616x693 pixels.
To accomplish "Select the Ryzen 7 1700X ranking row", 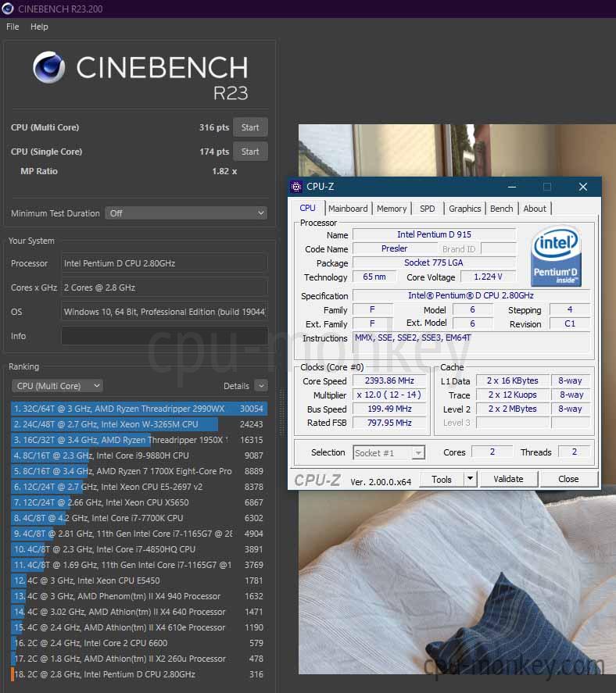I will [139, 472].
